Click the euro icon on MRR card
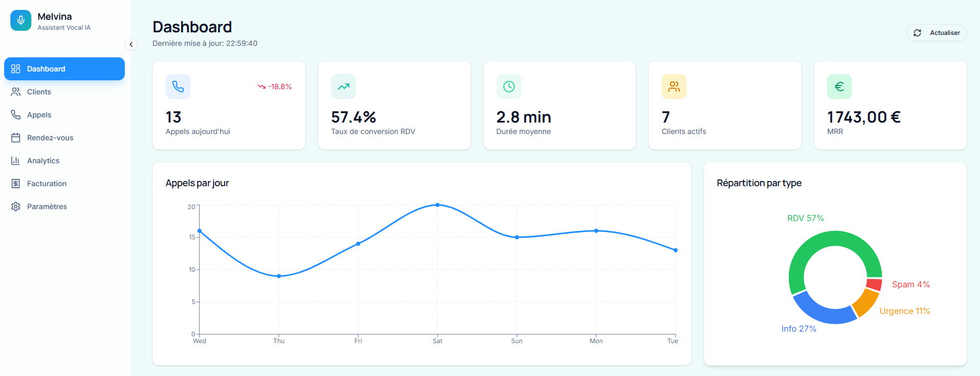Viewport: 980px width, 376px height. click(840, 87)
